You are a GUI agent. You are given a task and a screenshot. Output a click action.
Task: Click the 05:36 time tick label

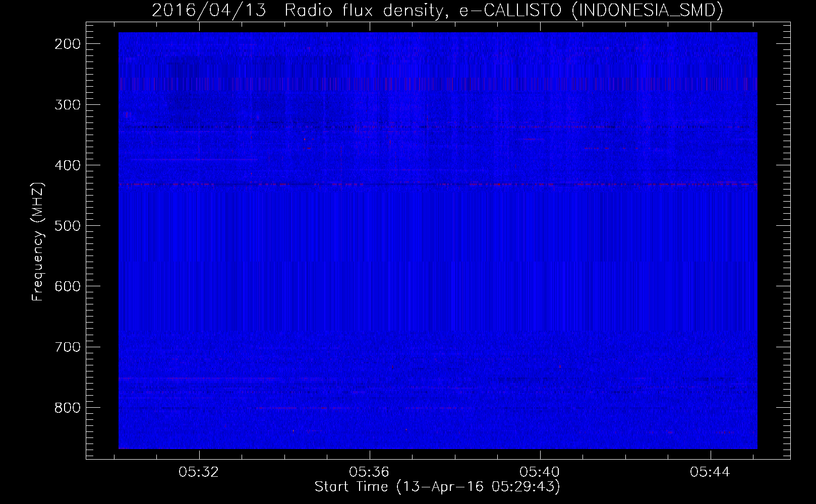tap(369, 472)
